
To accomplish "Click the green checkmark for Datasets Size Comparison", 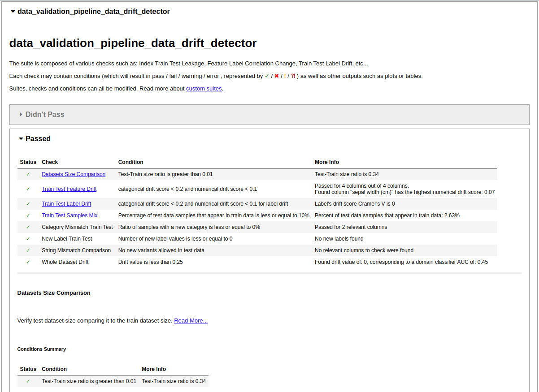I will [28, 174].
